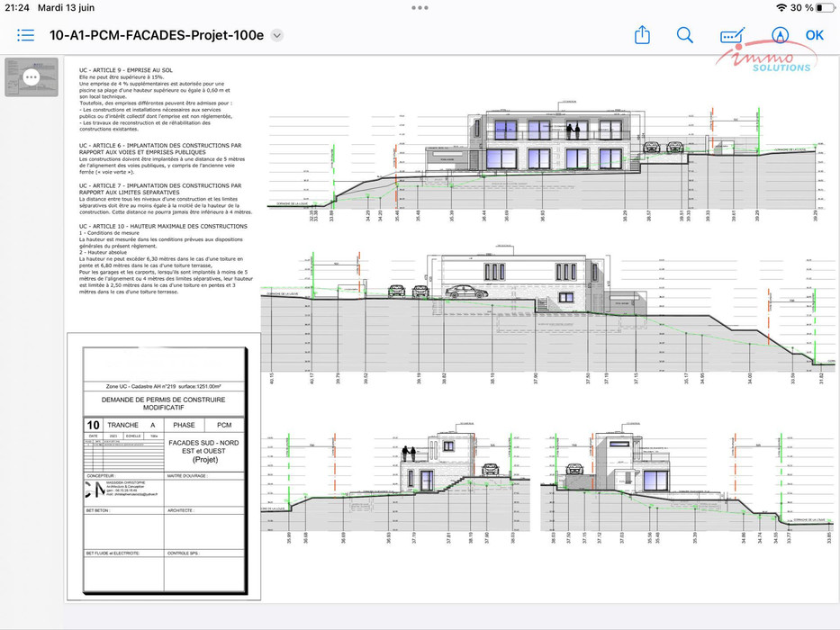Tap the DEMANDE DE PERMIS DE CONSTRUIRE text

point(163,399)
